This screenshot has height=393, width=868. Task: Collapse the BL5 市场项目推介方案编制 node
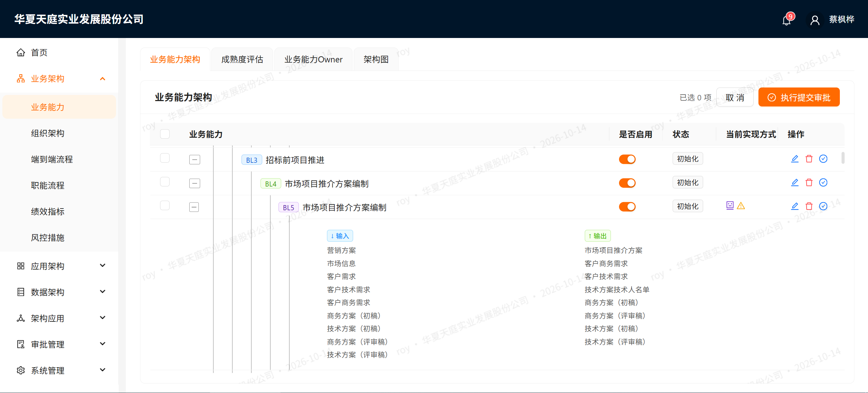click(x=194, y=207)
